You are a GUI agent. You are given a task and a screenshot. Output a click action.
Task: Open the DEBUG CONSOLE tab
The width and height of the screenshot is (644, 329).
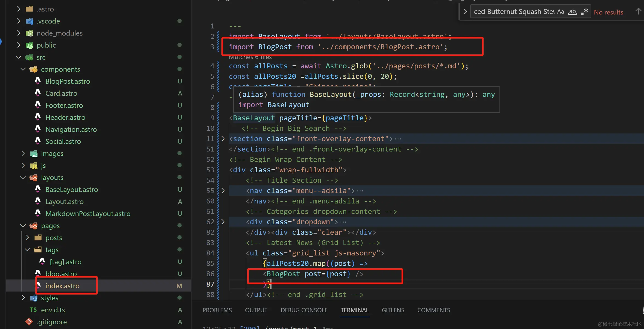304,310
